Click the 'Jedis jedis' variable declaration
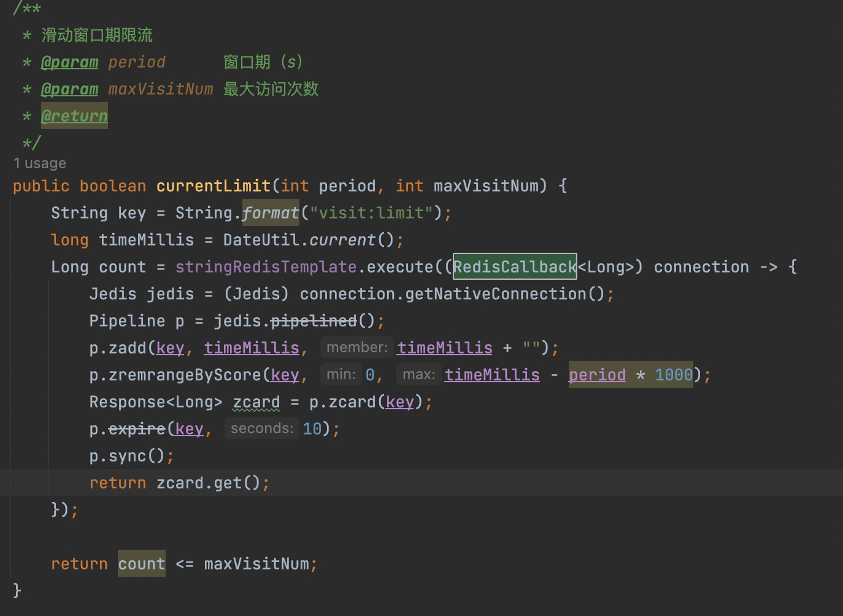 click(x=141, y=294)
